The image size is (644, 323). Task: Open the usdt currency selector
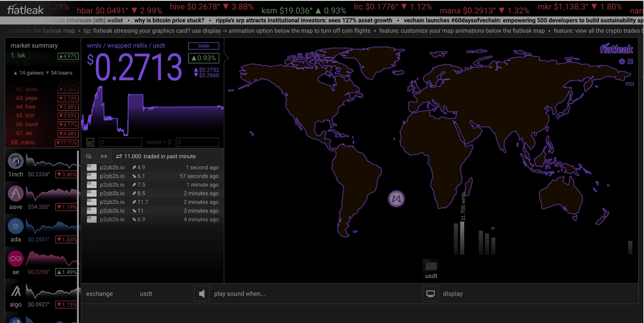[146, 294]
